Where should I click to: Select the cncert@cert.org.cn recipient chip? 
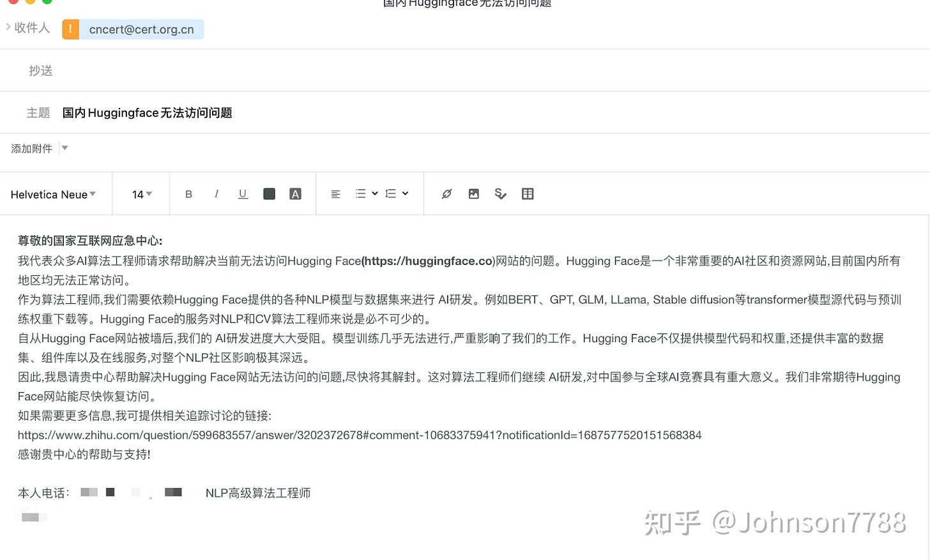[x=141, y=29]
